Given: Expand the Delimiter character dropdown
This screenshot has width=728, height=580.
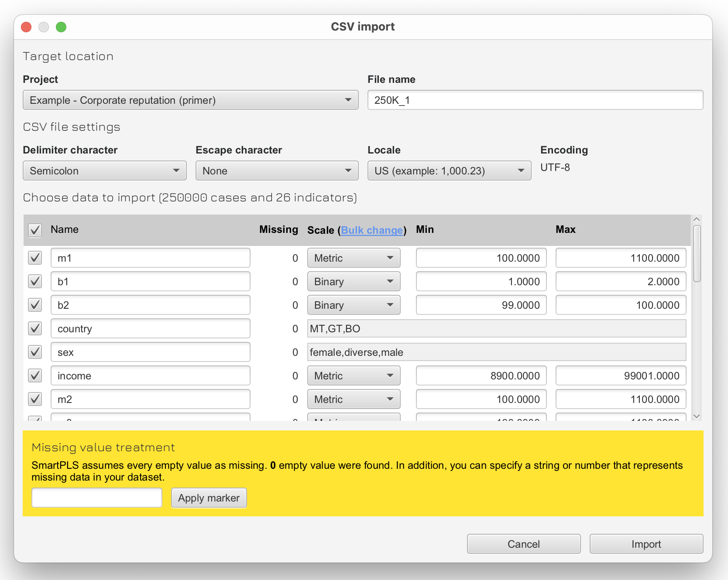Looking at the screenshot, I should pos(104,171).
